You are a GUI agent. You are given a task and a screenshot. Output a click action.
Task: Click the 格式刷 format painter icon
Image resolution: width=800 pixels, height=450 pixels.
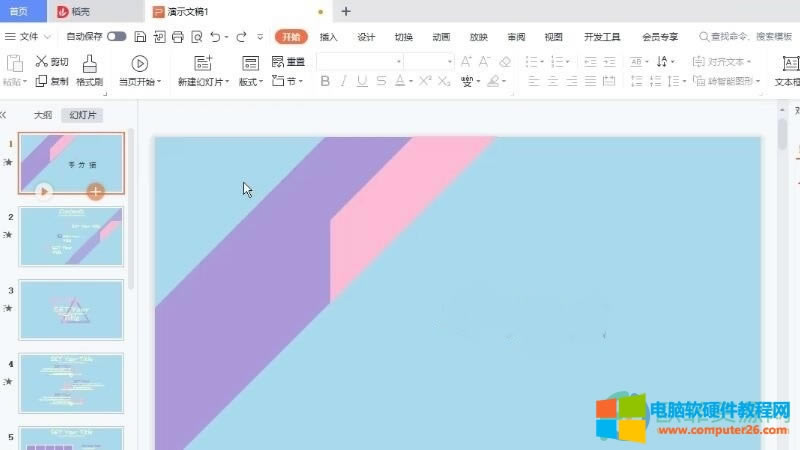tap(90, 63)
